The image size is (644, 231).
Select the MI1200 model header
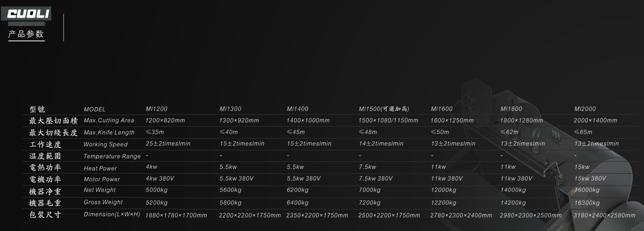156,109
